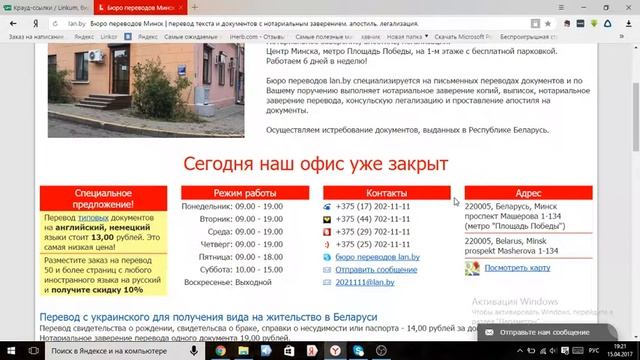Screen dimensions: 640x360
Task: Open 'Посмотреть карту' map link
Action: coord(517,268)
